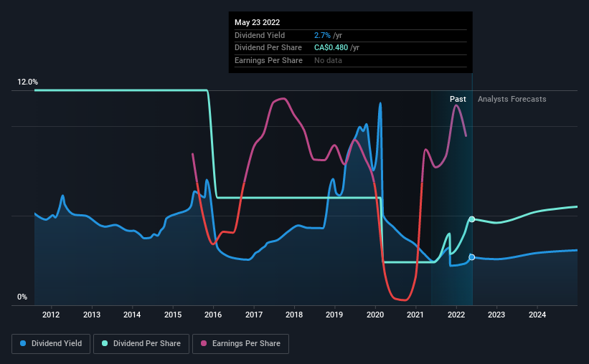Click the 2.7% dividend yield value in tooltip
Image resolution: width=589 pixels, height=364 pixels.
coord(322,35)
